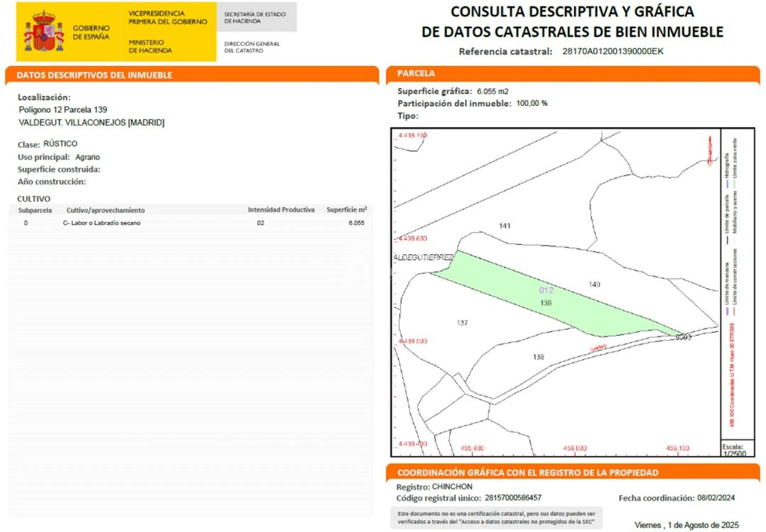Image resolution: width=766 pixels, height=532 pixels.
Task: Click the Superficie m² column header
Action: point(346,210)
